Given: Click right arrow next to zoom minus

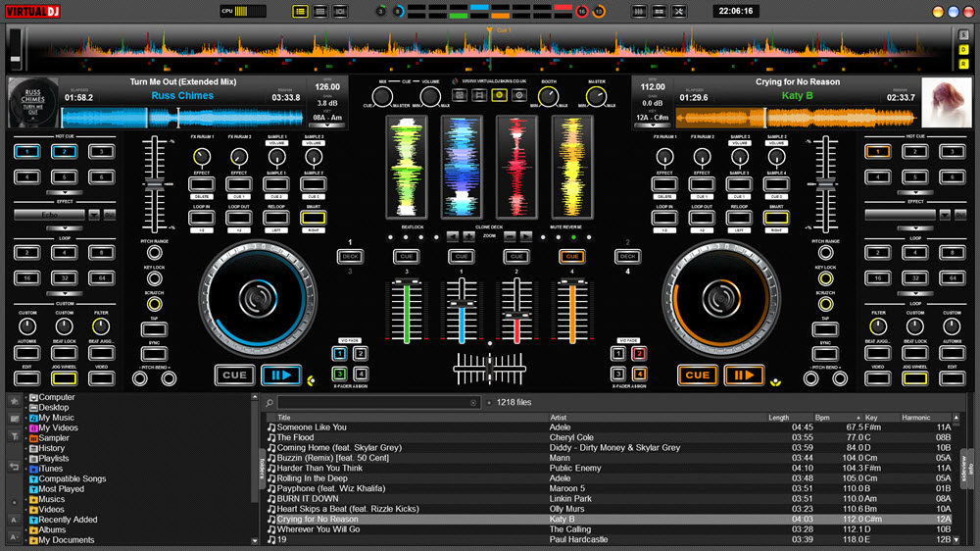Looking at the screenshot, I should coord(526,236).
